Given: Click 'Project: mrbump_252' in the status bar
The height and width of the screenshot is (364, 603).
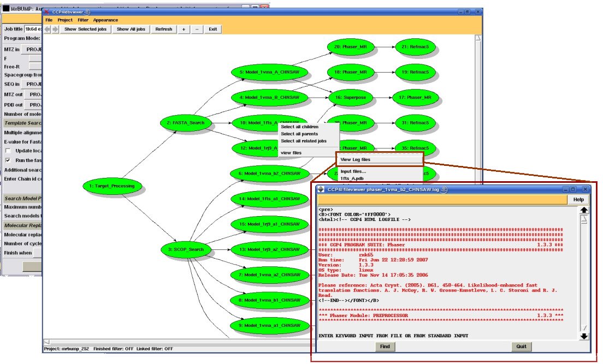Looking at the screenshot, I should coord(67,349).
